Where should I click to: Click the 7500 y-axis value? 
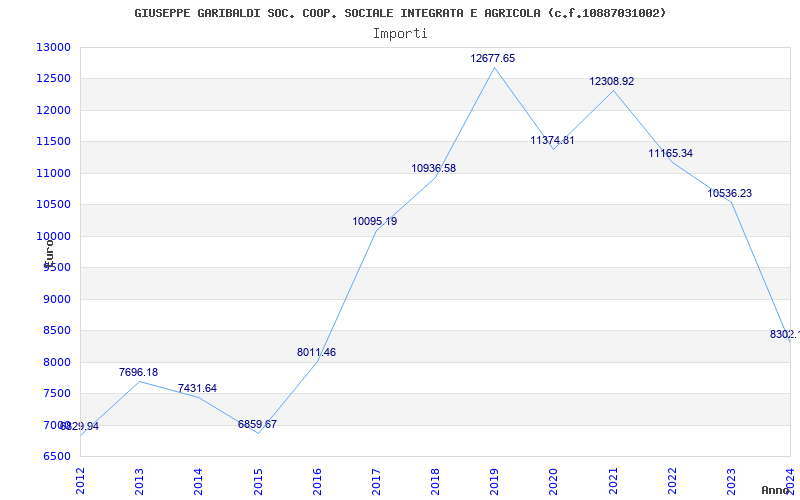coord(57,393)
